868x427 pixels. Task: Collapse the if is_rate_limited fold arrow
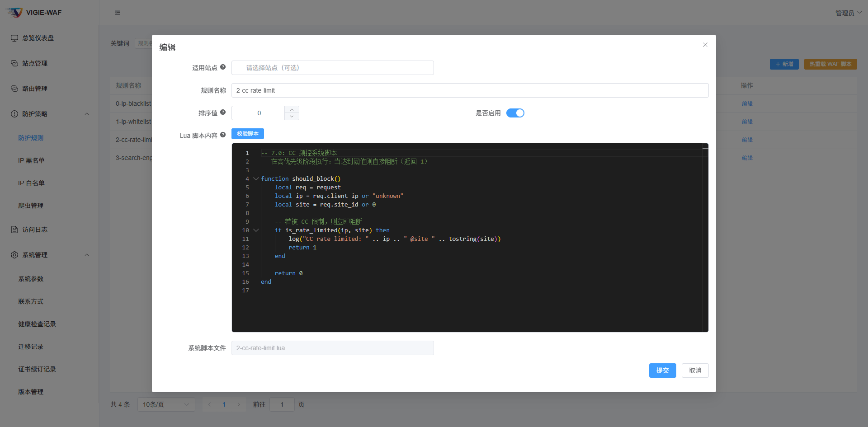pyautogui.click(x=256, y=230)
